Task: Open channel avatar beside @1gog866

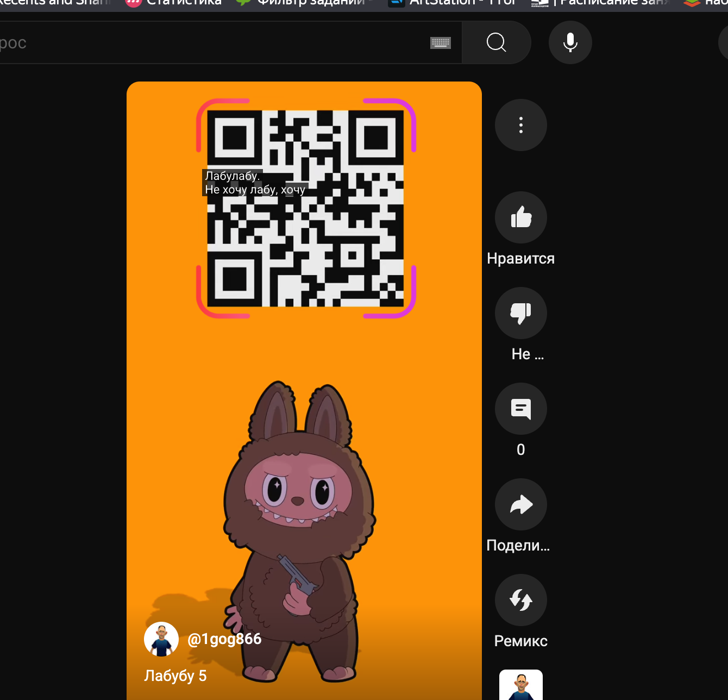Action: pos(161,639)
